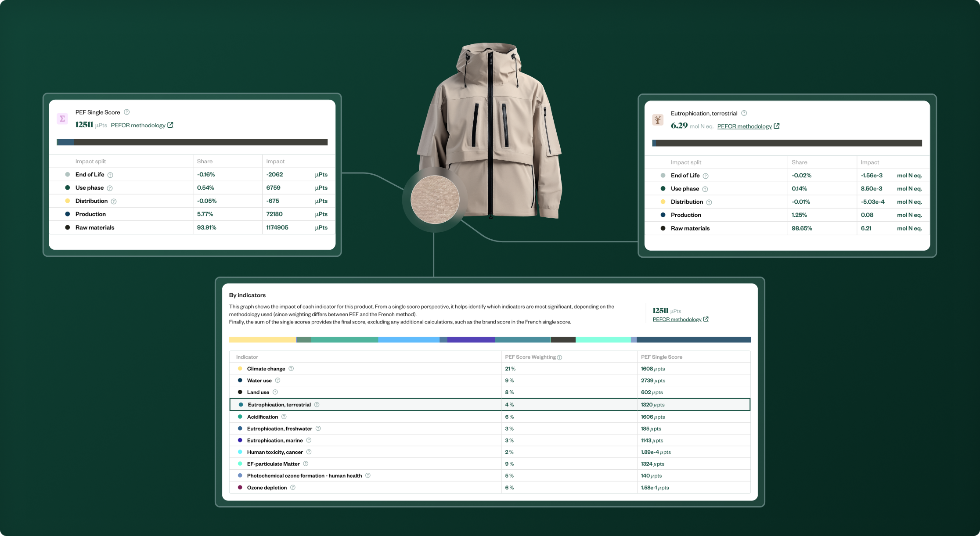Click help icon beside PEF Single Score title

coord(127,112)
